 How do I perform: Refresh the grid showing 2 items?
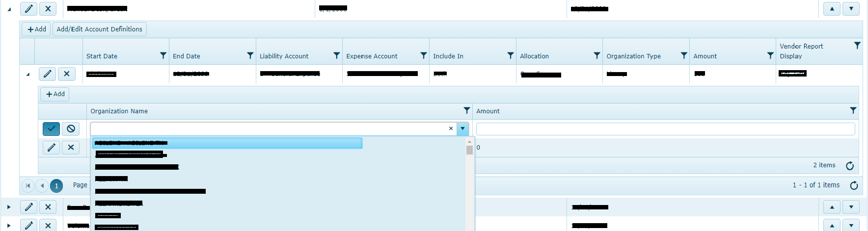[850, 166]
